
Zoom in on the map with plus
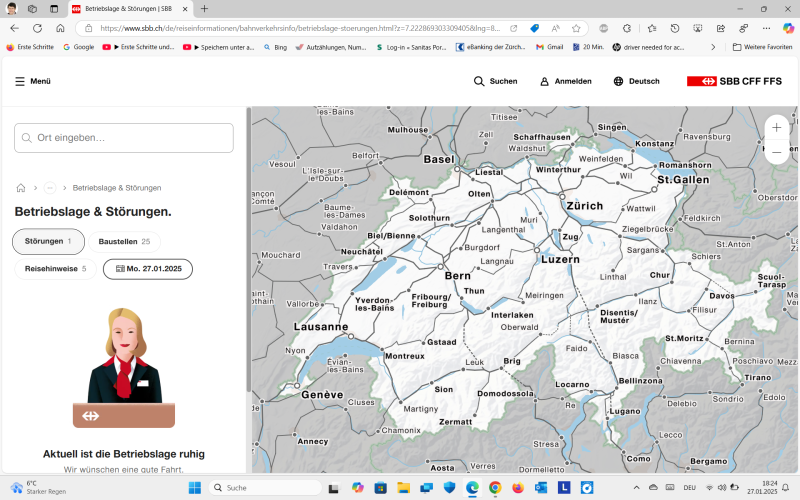777,128
